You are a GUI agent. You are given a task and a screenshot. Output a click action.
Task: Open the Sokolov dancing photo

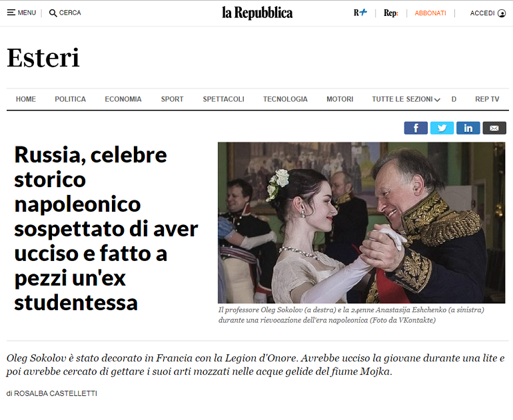tap(362, 222)
